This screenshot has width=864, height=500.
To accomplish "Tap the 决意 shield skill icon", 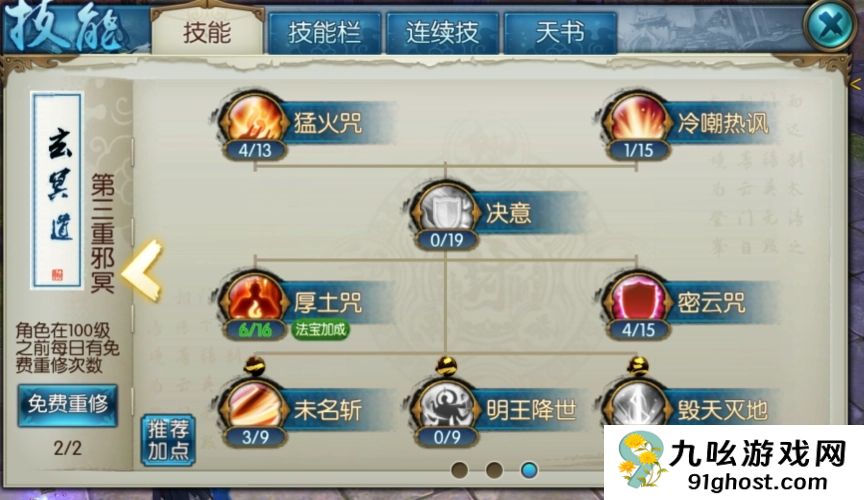I will [x=446, y=209].
